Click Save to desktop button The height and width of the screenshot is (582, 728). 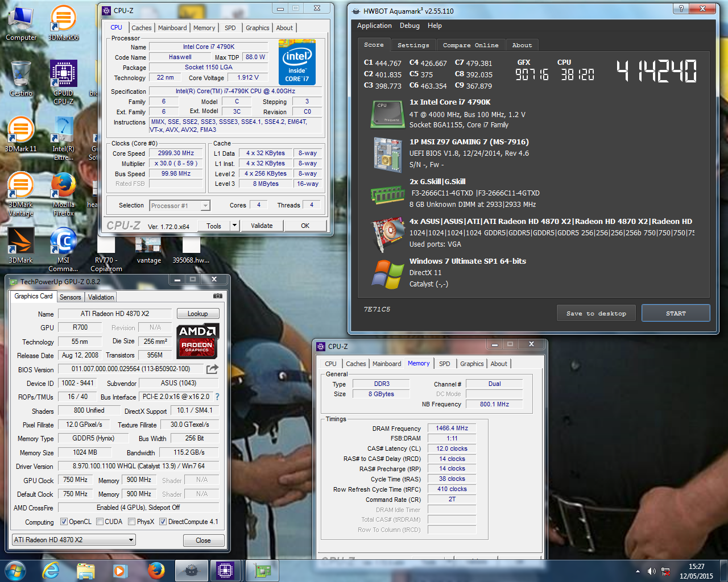596,313
